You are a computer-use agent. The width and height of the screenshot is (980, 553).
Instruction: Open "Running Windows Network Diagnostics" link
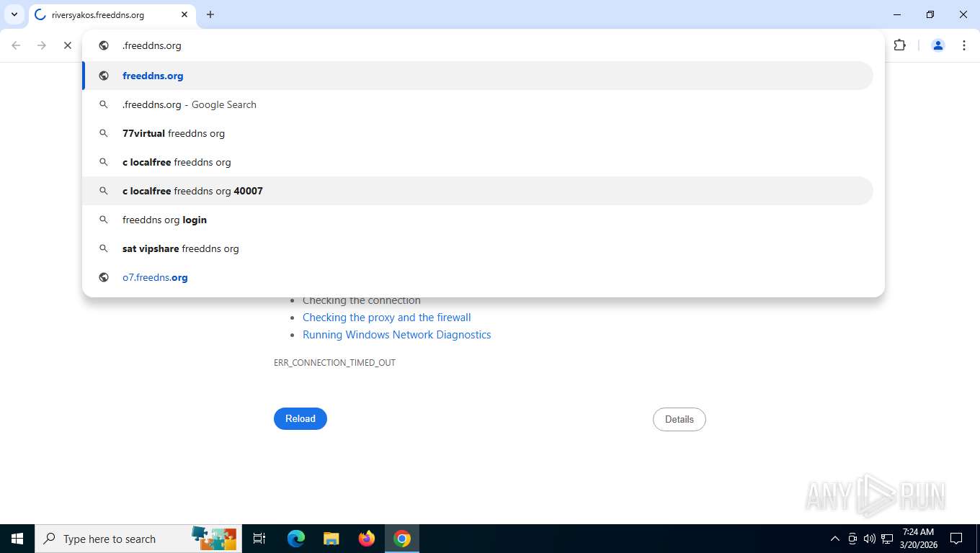(397, 335)
